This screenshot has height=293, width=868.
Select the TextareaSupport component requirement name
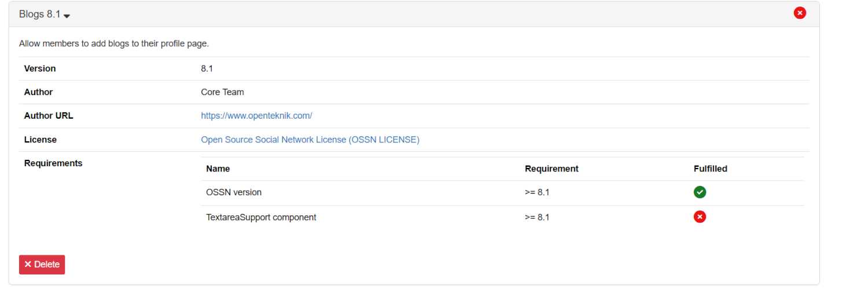click(x=261, y=217)
